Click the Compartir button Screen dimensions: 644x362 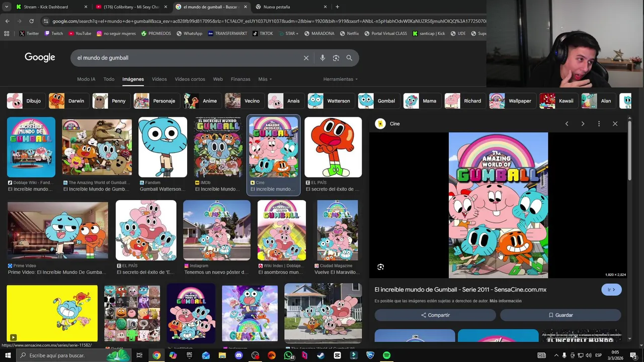pos(435,315)
